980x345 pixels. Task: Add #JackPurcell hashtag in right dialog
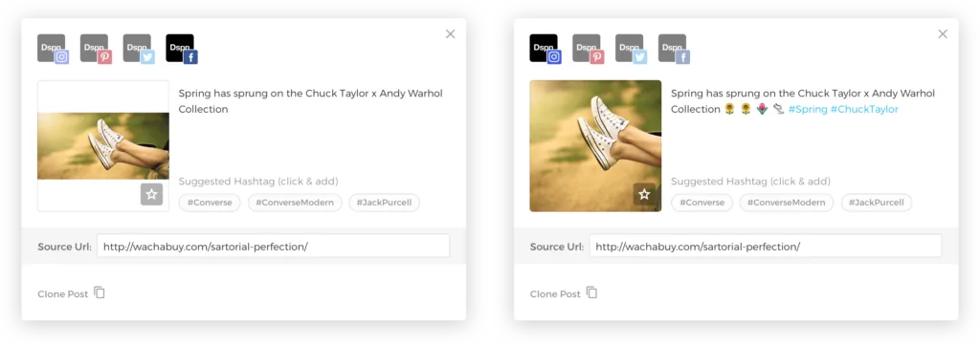point(877,203)
